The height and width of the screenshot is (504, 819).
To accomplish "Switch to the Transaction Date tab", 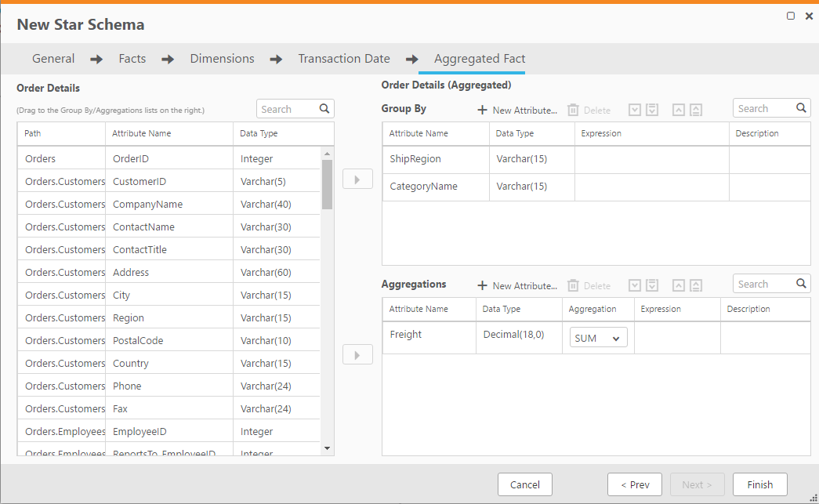I will (x=344, y=58).
